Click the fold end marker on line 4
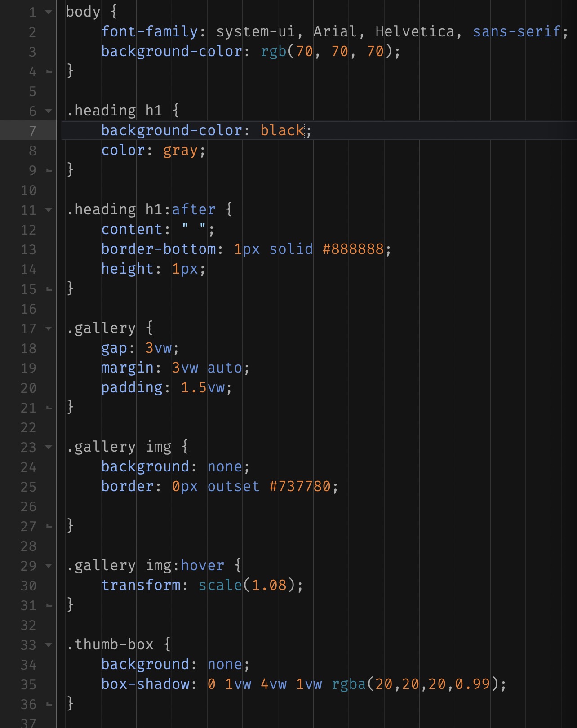577x728 pixels. [49, 72]
